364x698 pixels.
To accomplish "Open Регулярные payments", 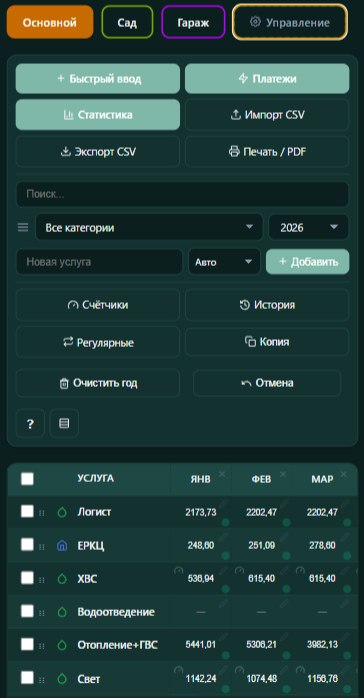I will coord(98,342).
